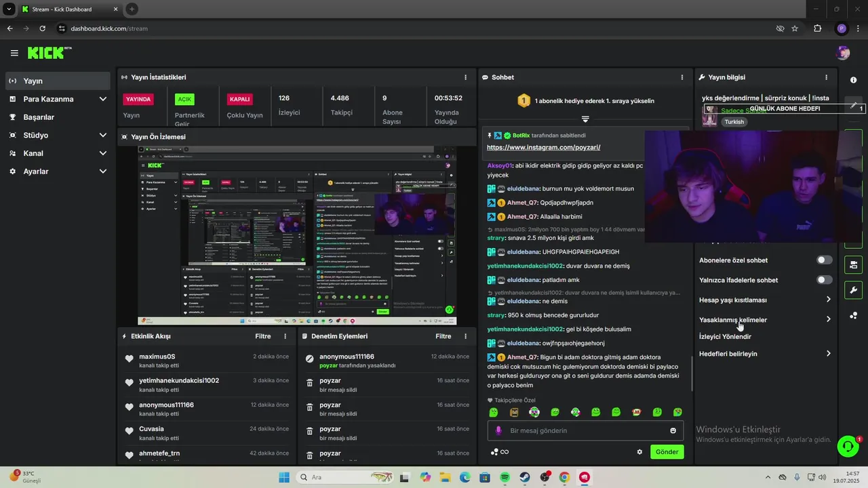This screenshot has width=868, height=488.
Task: Open the pinned instagram.com/poyzari link
Action: [543, 147]
